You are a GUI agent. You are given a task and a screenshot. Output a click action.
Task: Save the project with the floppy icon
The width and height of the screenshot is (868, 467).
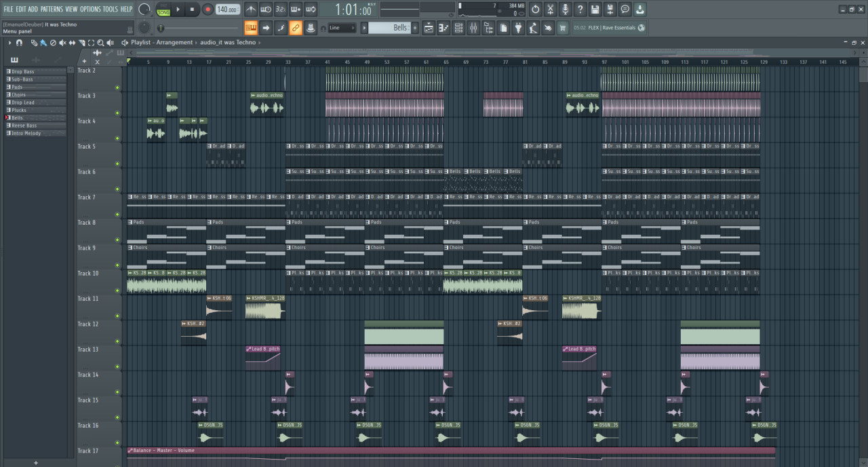595,10
